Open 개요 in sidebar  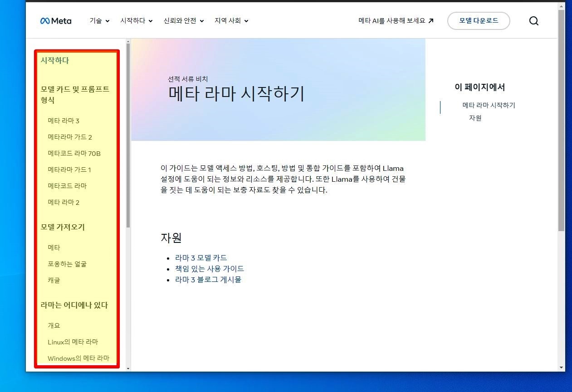pos(54,325)
